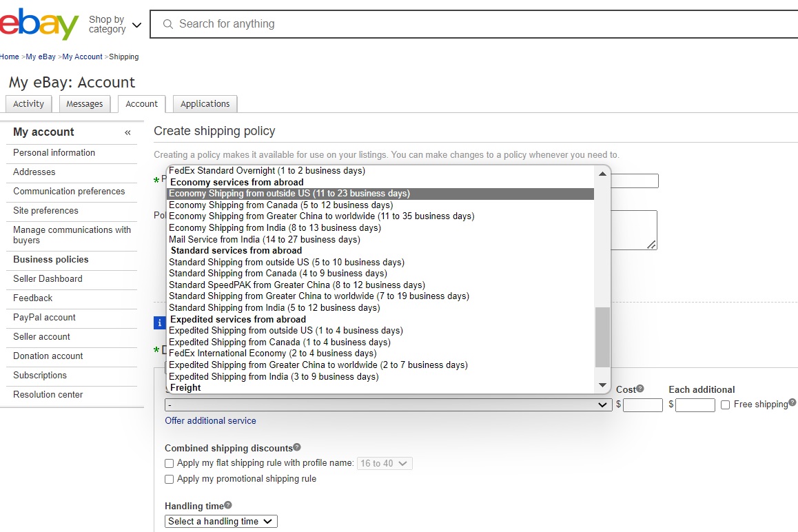Click the help icon next to Cost

pos(640,389)
